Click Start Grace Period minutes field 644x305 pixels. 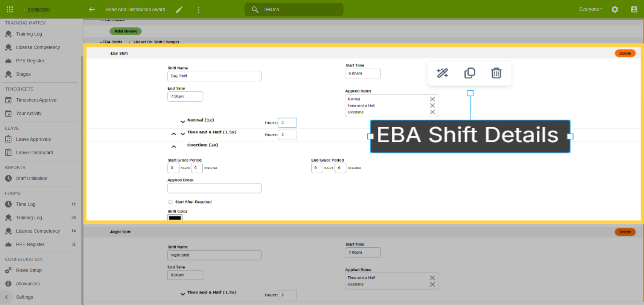197,168
